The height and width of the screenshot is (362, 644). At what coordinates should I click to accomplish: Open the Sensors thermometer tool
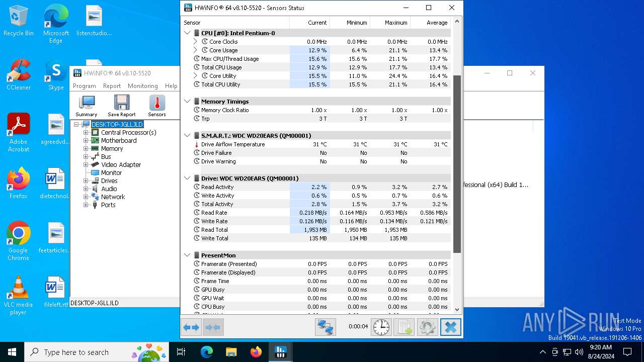pyautogui.click(x=157, y=106)
